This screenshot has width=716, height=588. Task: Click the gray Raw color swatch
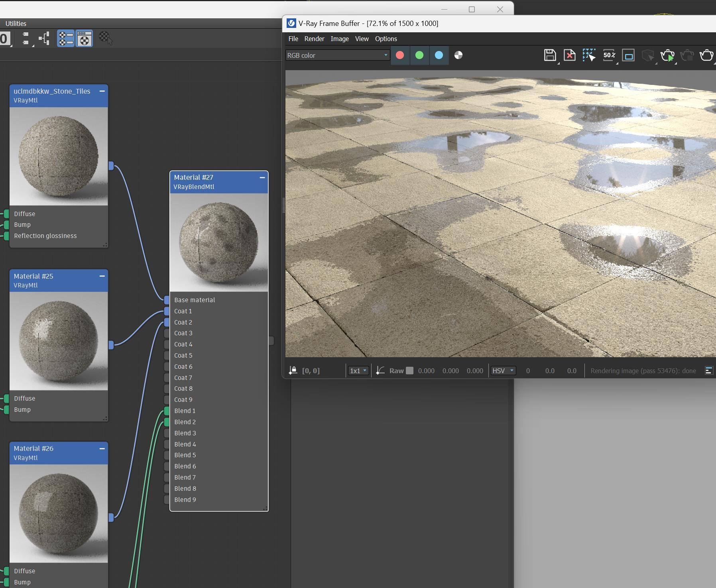(x=409, y=370)
